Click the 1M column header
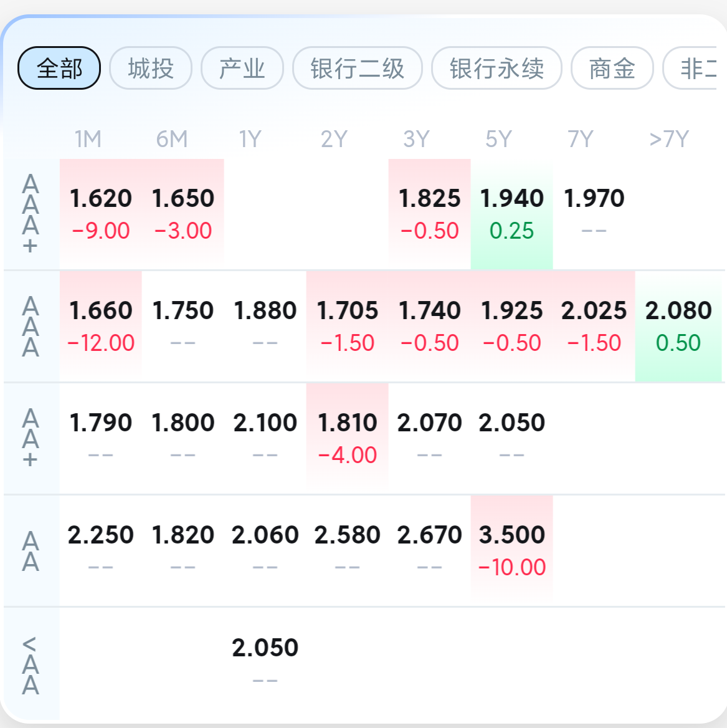The image size is (727, 728). click(88, 139)
